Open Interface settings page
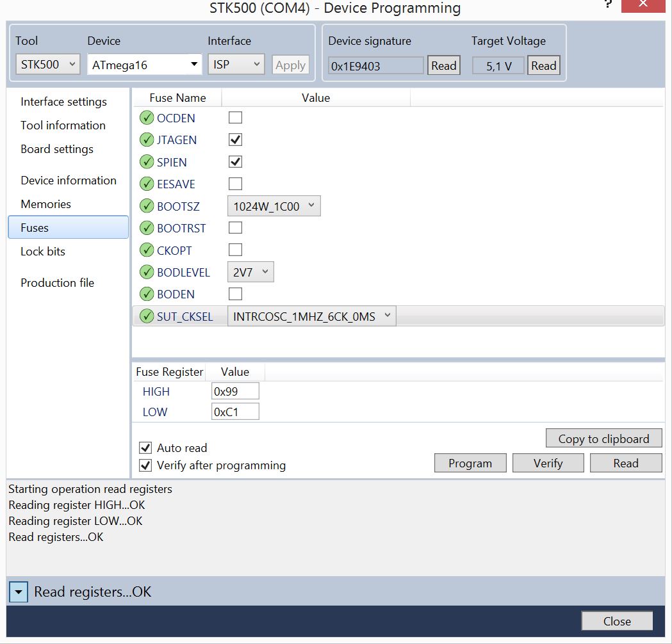 click(64, 102)
